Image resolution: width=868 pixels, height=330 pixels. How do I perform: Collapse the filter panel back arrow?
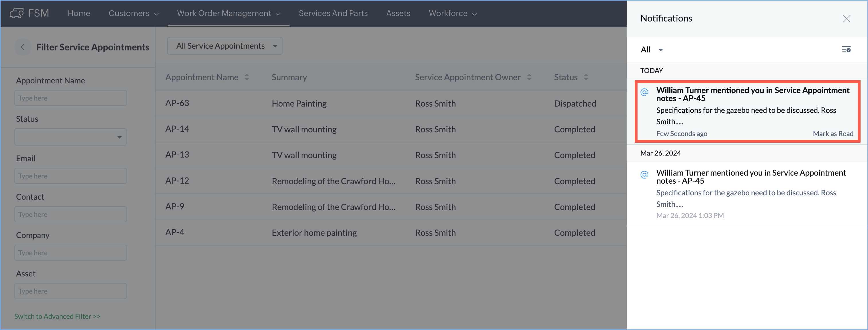23,47
